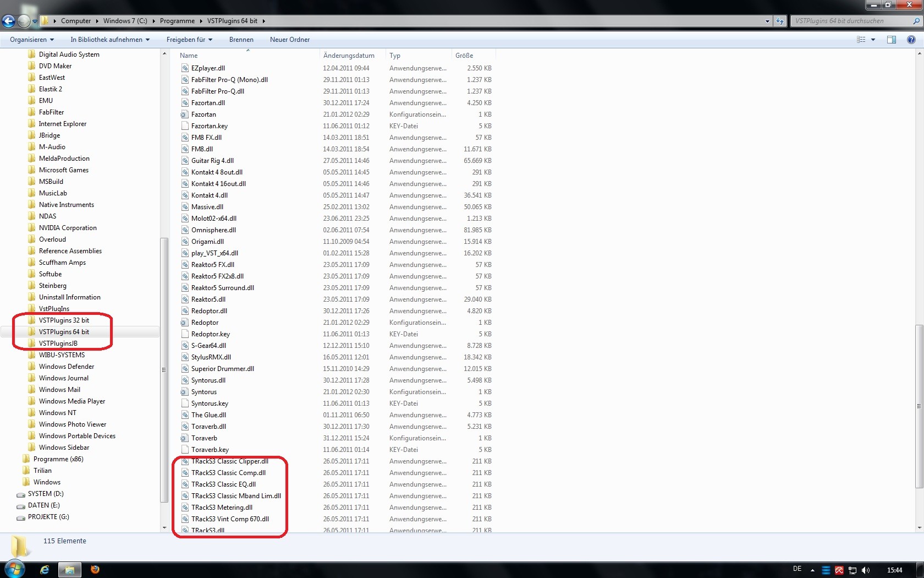
Task: Select the Guitar Rig 4.dll file
Action: [x=213, y=161]
